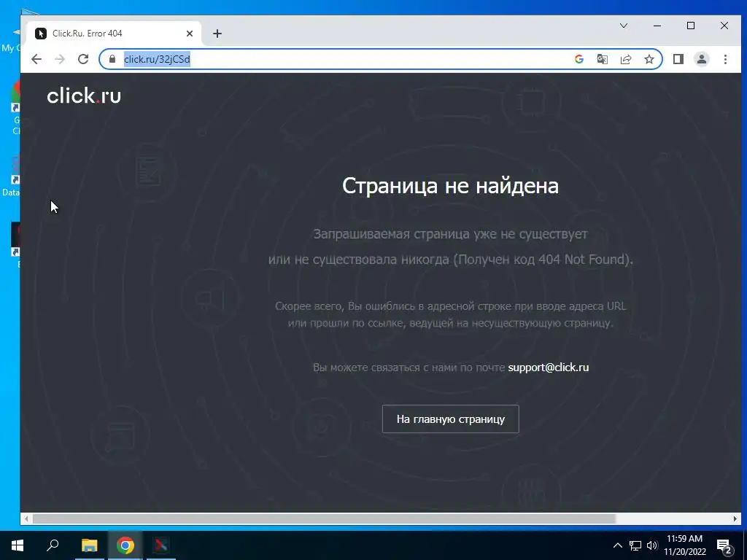Click the scrollbar left arrow

(x=26, y=518)
